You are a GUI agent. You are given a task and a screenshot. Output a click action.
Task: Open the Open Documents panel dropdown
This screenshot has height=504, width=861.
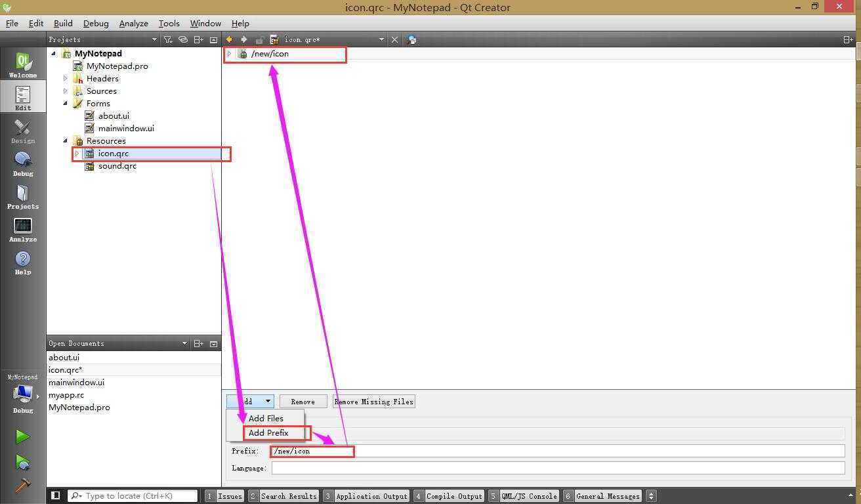(184, 343)
